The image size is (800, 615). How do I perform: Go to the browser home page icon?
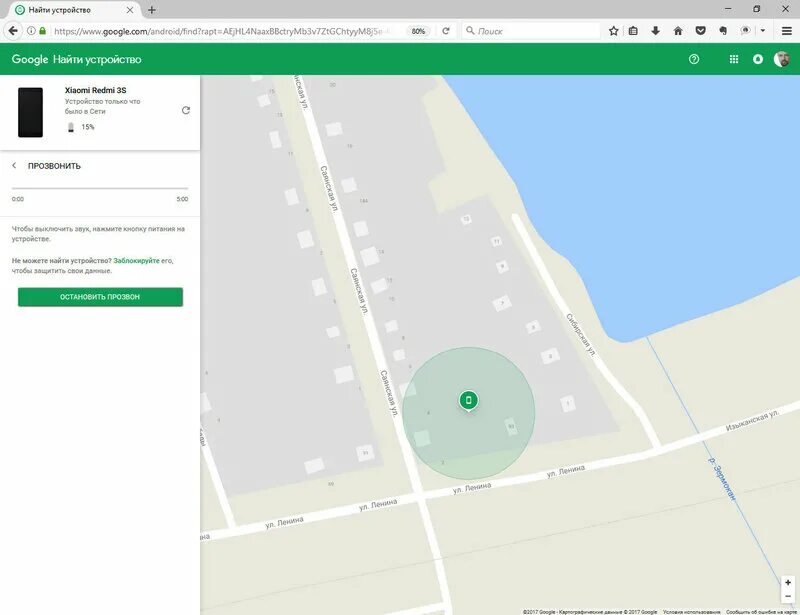coord(678,31)
